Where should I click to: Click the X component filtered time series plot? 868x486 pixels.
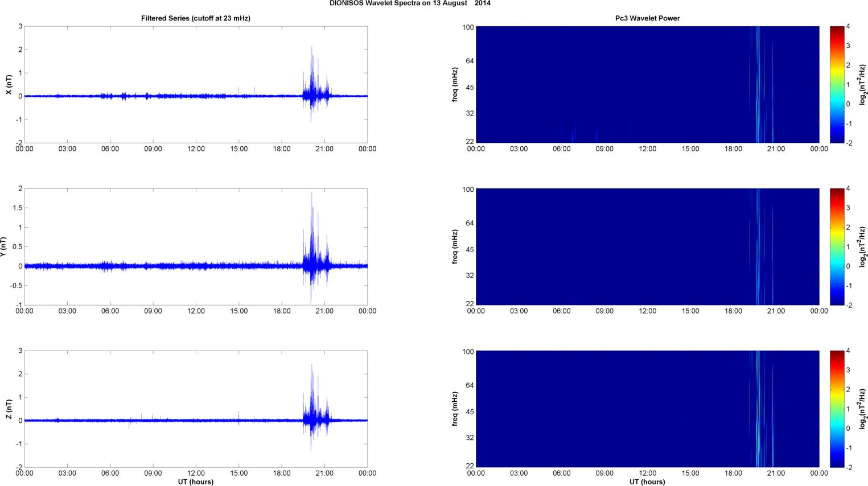coord(196,84)
